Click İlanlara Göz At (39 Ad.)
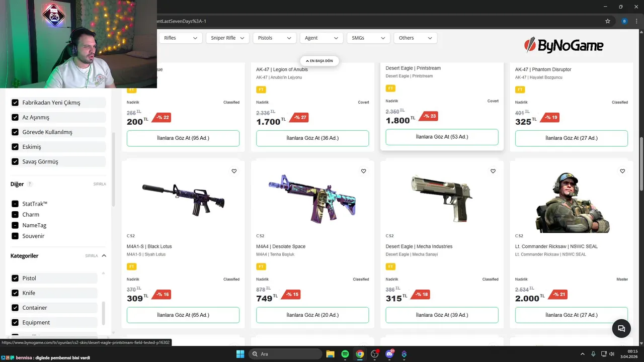 click(x=442, y=315)
